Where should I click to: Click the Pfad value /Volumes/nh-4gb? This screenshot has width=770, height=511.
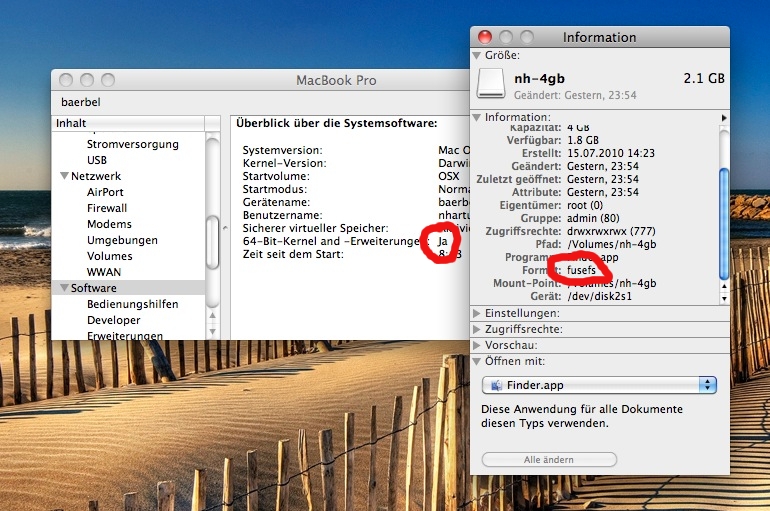[x=611, y=244]
